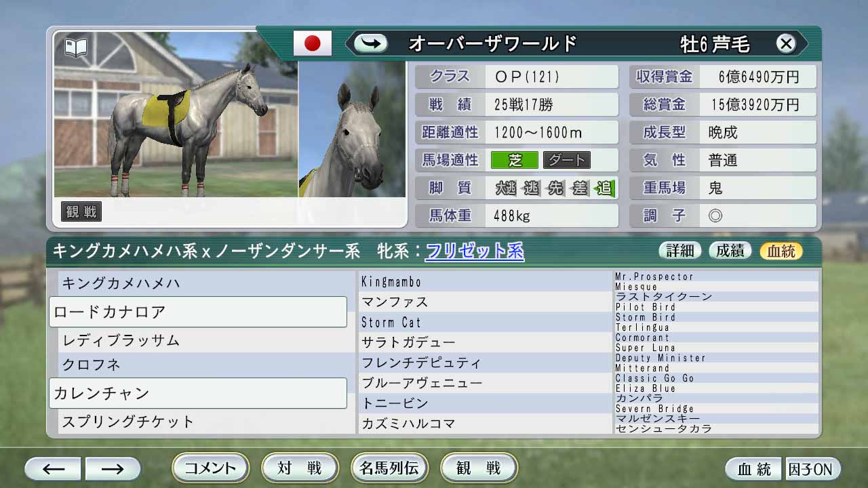The height and width of the screenshot is (488, 868).
Task: Select sire ロードカナロア in pedigree
Action: pos(198,312)
